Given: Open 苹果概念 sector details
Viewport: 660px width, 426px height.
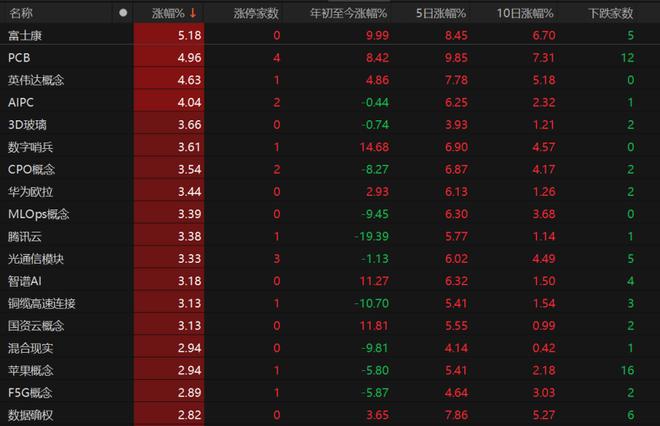Looking at the screenshot, I should point(30,371).
